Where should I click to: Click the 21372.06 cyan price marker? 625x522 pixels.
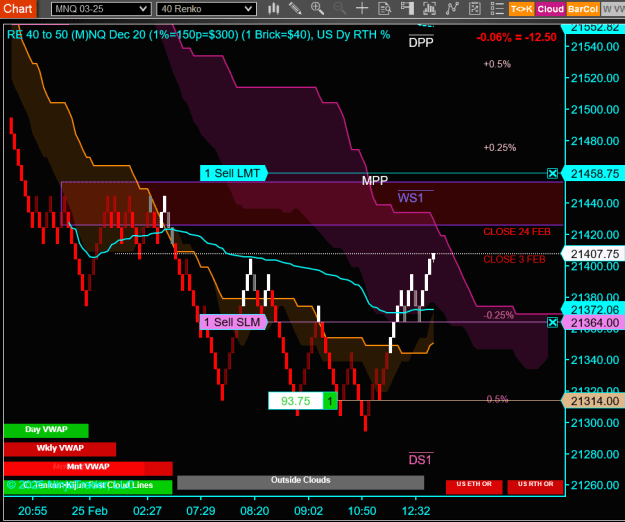point(594,310)
